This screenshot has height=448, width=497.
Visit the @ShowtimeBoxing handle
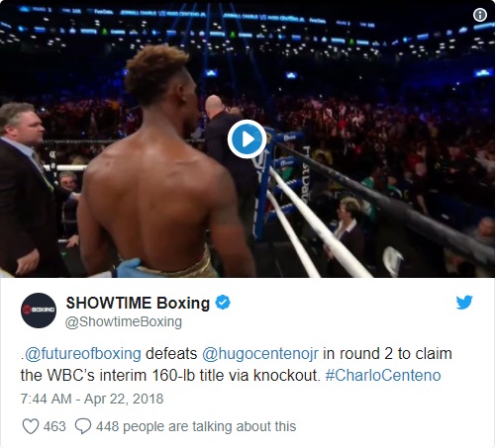(x=124, y=321)
